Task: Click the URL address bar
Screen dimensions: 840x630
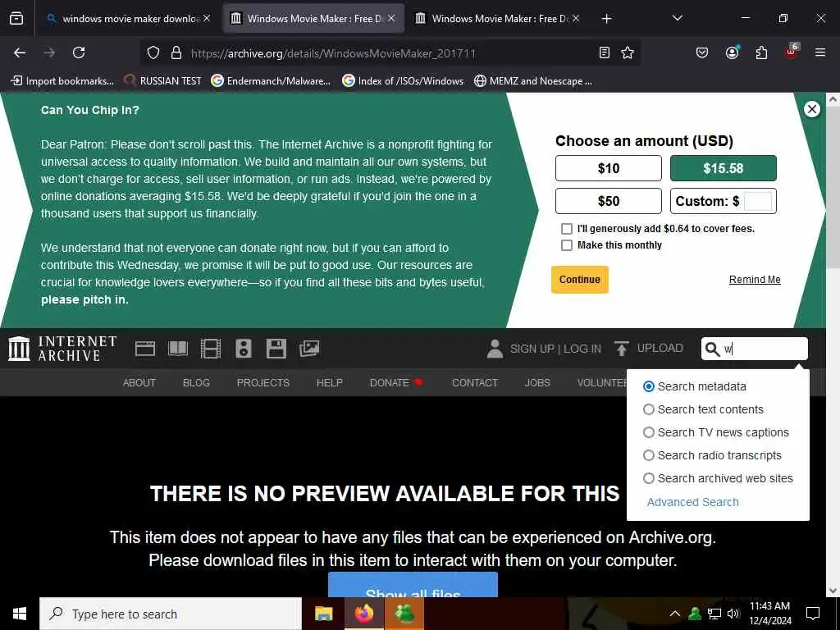Action: point(391,53)
